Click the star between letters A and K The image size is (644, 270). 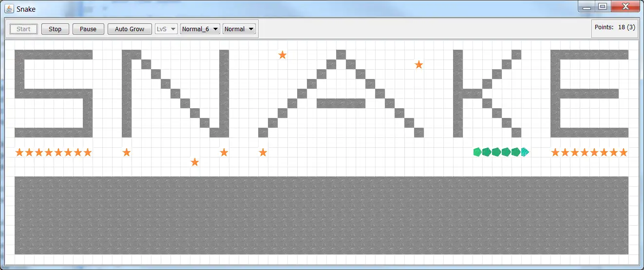419,64
